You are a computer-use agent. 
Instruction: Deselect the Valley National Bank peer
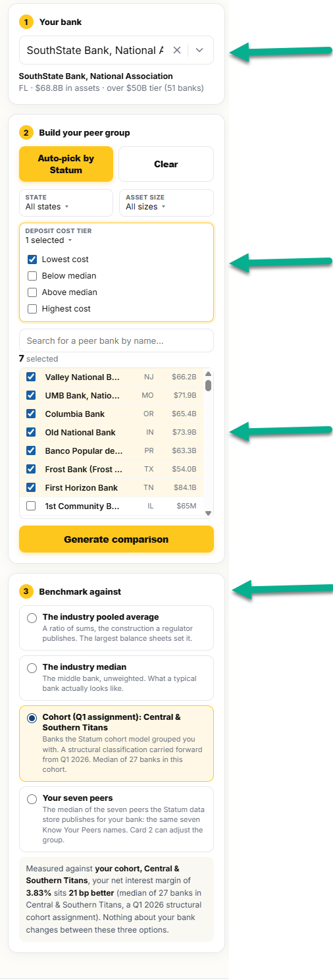tap(30, 377)
